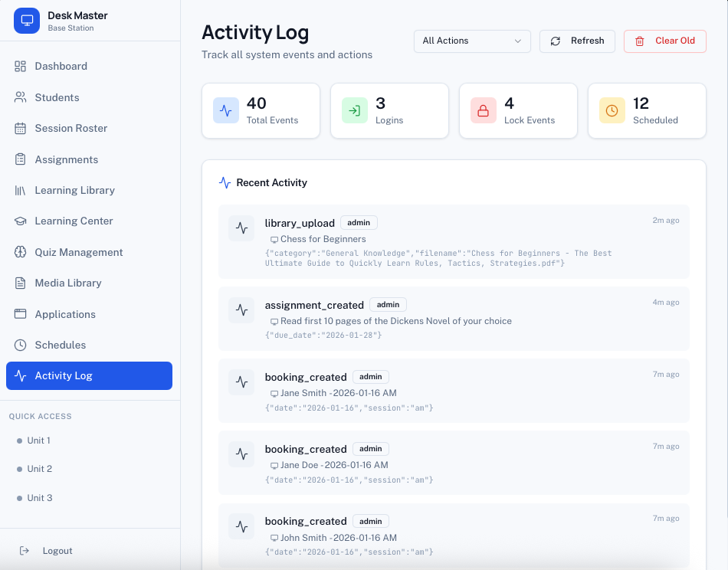Viewport: 728px width, 570px height.
Task: Click the assignment_created entry activity icon
Action: tap(241, 310)
